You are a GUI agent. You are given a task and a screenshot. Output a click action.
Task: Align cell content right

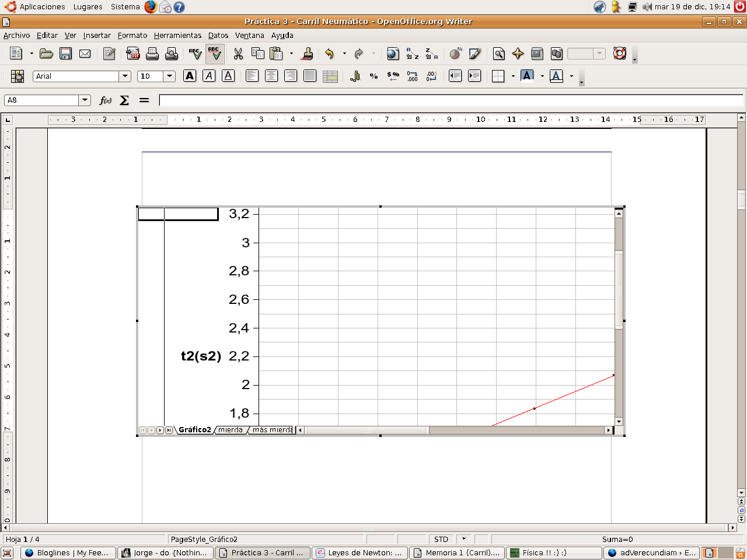point(291,76)
